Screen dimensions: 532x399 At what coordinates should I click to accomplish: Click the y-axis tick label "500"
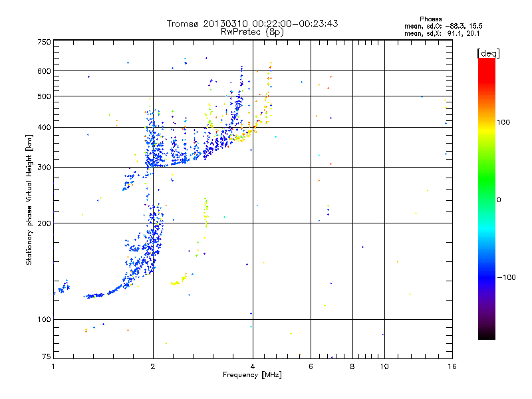pyautogui.click(x=44, y=96)
